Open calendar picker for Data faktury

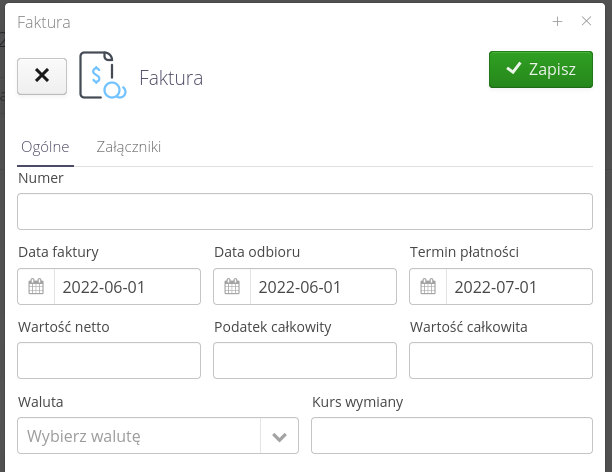(x=36, y=287)
